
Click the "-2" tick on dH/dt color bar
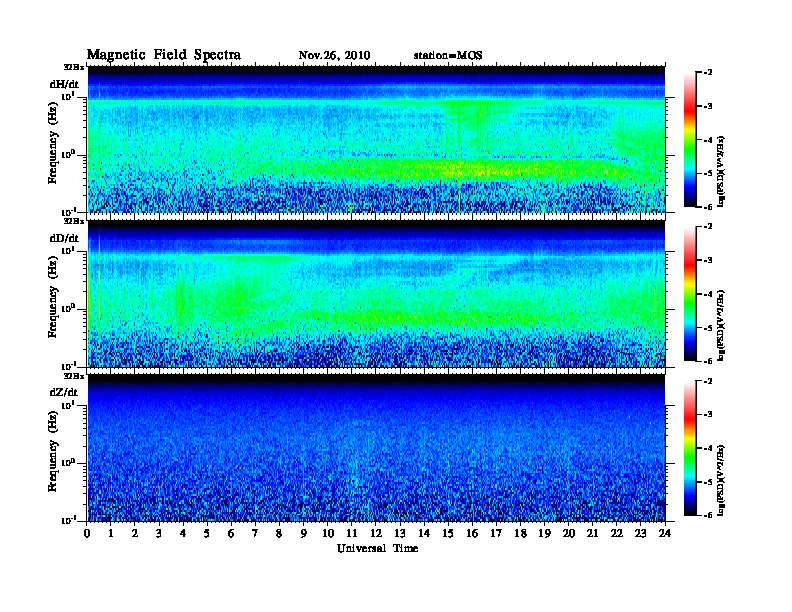(x=708, y=73)
